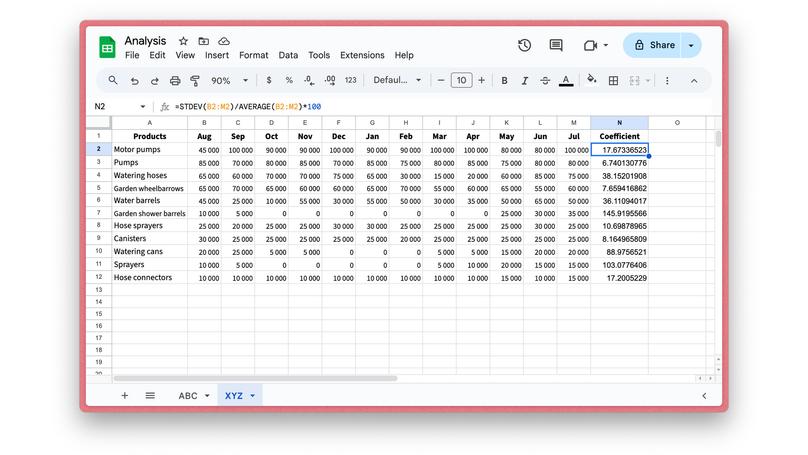Redo the last action
Image resolution: width=808 pixels, height=455 pixels.
155,81
